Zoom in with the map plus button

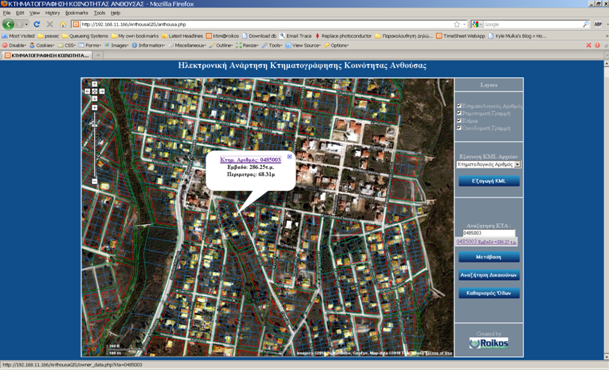pyautogui.click(x=94, y=108)
